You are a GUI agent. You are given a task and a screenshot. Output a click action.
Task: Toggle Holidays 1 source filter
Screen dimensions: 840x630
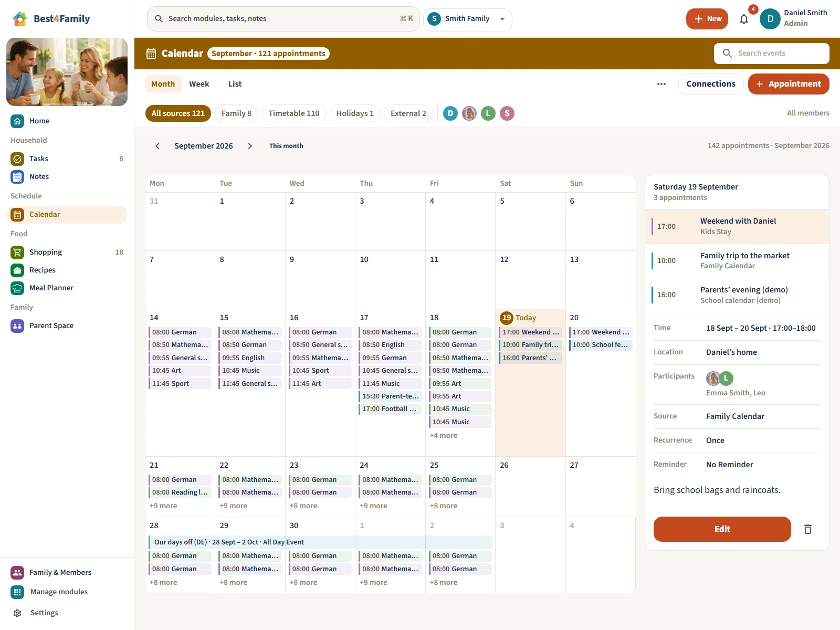tap(355, 113)
